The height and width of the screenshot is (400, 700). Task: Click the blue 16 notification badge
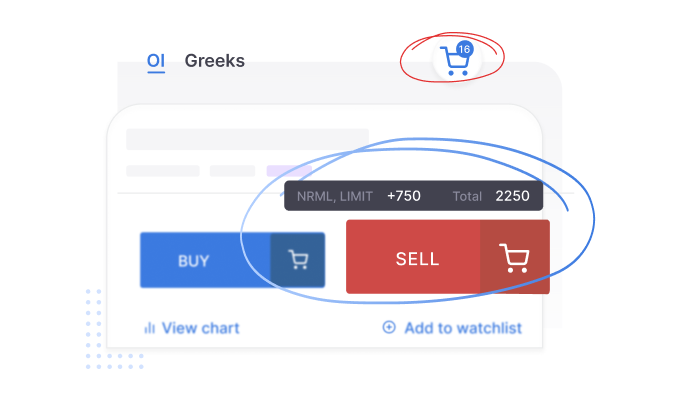(463, 49)
